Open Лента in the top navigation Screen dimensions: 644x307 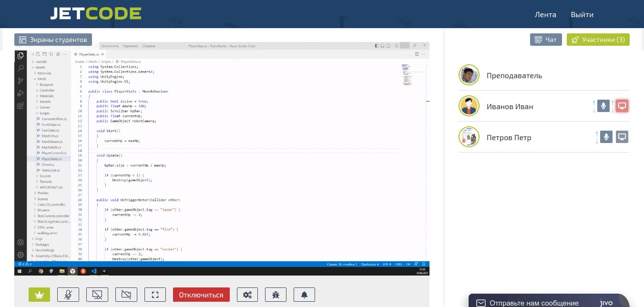click(545, 14)
